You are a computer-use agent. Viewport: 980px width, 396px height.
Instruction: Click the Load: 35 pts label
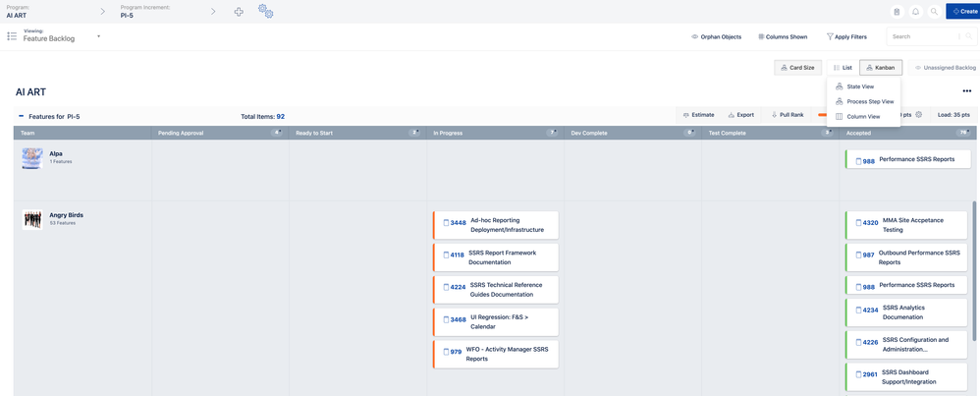point(953,115)
